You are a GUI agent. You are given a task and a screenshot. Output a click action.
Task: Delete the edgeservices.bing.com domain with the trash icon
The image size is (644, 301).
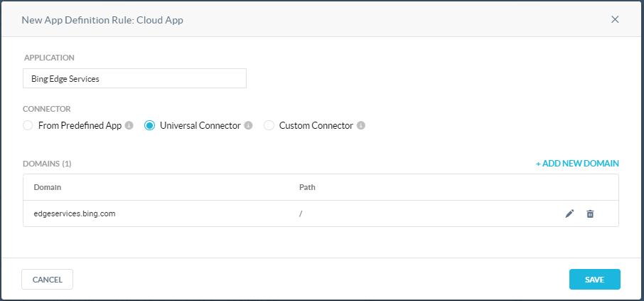[x=590, y=213]
